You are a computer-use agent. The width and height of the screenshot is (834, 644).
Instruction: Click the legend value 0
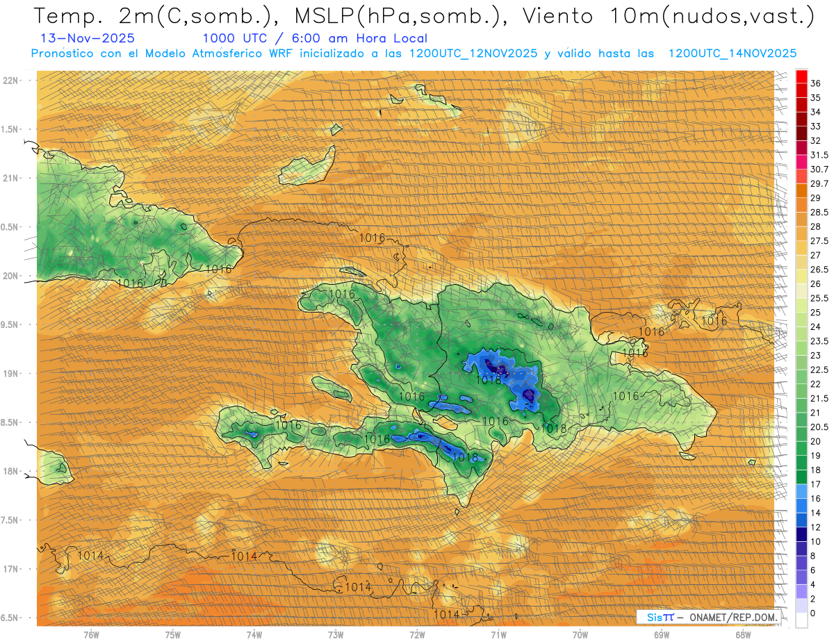(x=813, y=614)
